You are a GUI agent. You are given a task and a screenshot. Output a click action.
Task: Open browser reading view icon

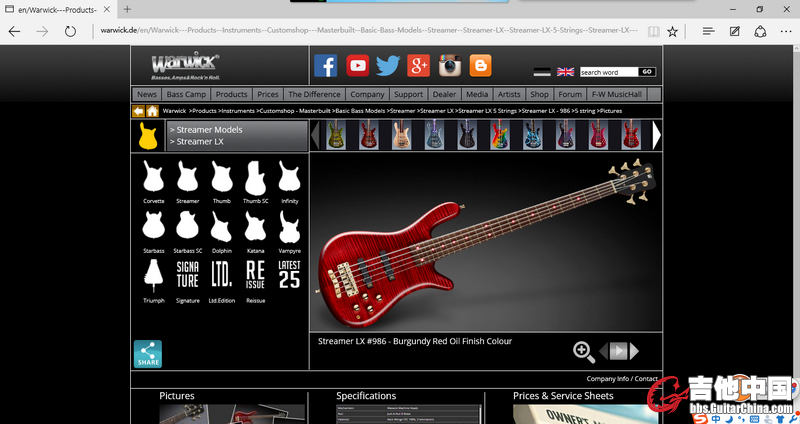[654, 32]
